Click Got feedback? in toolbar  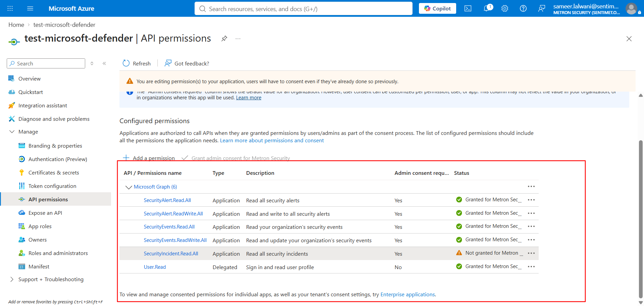pyautogui.click(x=187, y=63)
